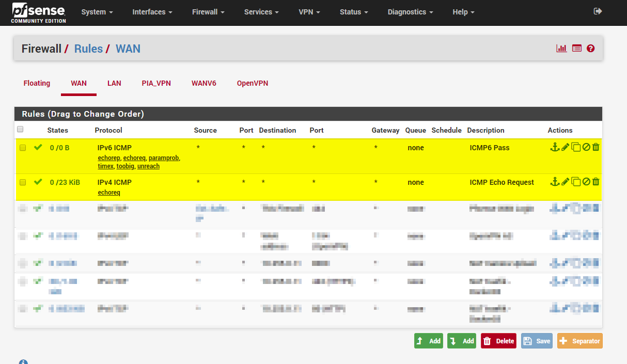
Task: Copy the ICMP6 Pass rule
Action: pos(576,148)
